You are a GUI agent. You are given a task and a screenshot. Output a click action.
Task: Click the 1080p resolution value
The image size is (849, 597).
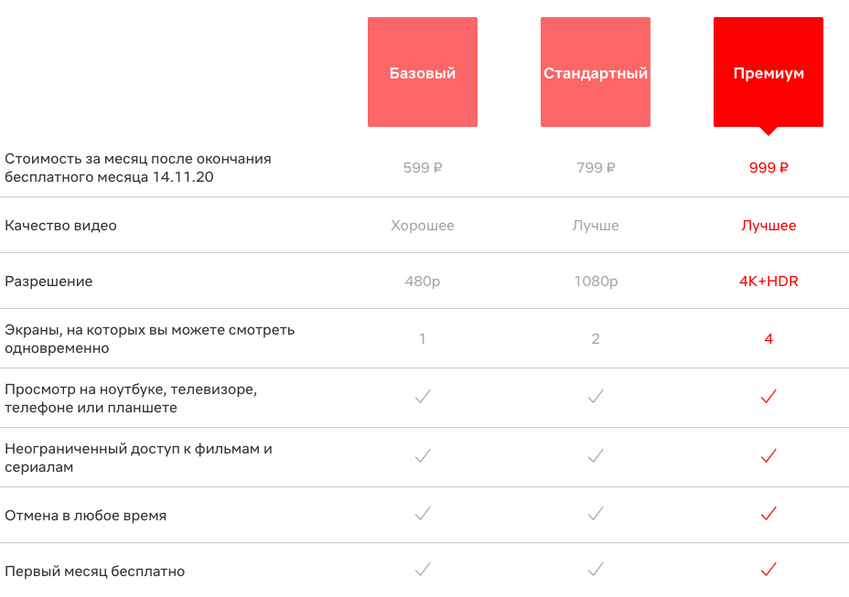(595, 281)
